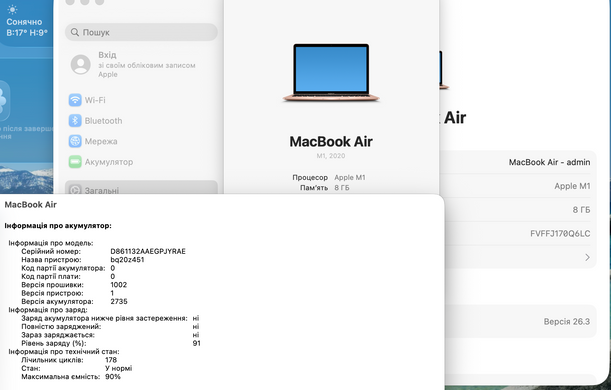Screen dimensions: 611x390
Task: Click the cycle count value 178
Action: point(111,360)
